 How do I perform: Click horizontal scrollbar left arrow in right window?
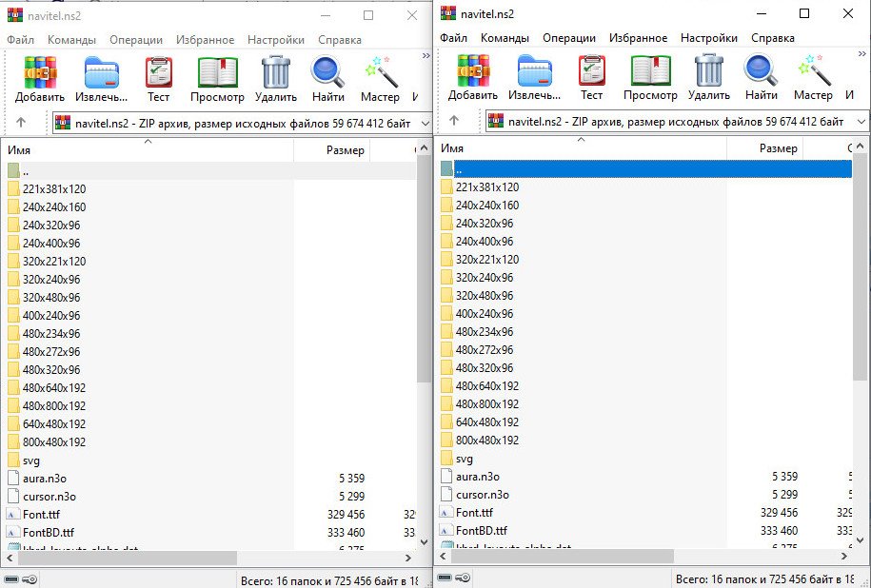(x=444, y=556)
